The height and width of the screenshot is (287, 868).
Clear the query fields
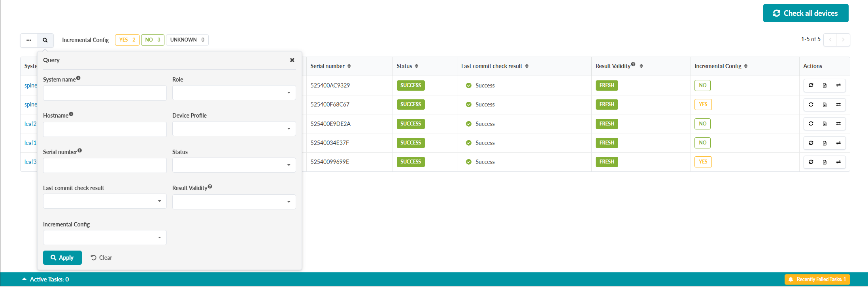102,258
